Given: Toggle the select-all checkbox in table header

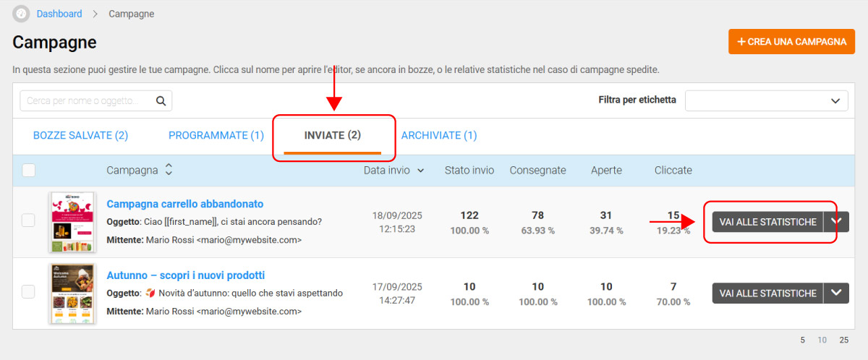Looking at the screenshot, I should (x=29, y=171).
